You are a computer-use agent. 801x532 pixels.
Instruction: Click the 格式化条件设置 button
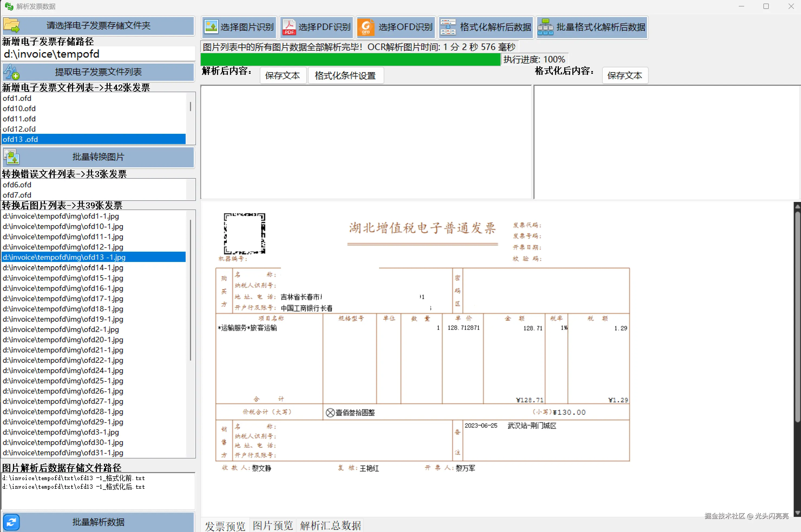pos(345,75)
